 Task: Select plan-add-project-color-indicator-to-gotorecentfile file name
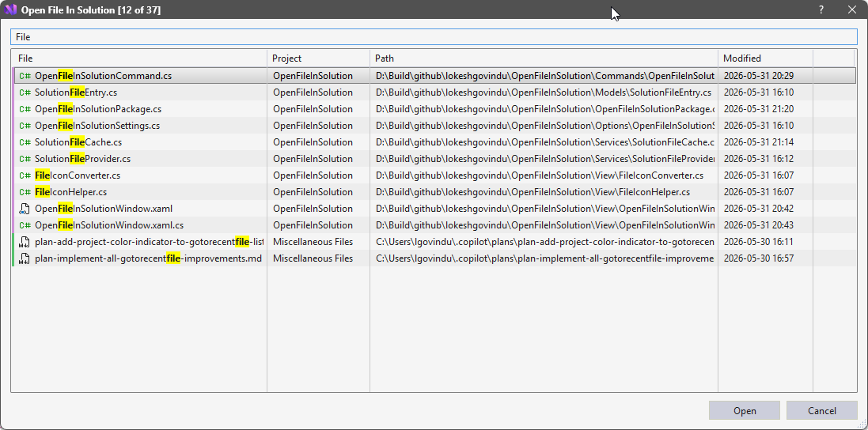point(149,242)
